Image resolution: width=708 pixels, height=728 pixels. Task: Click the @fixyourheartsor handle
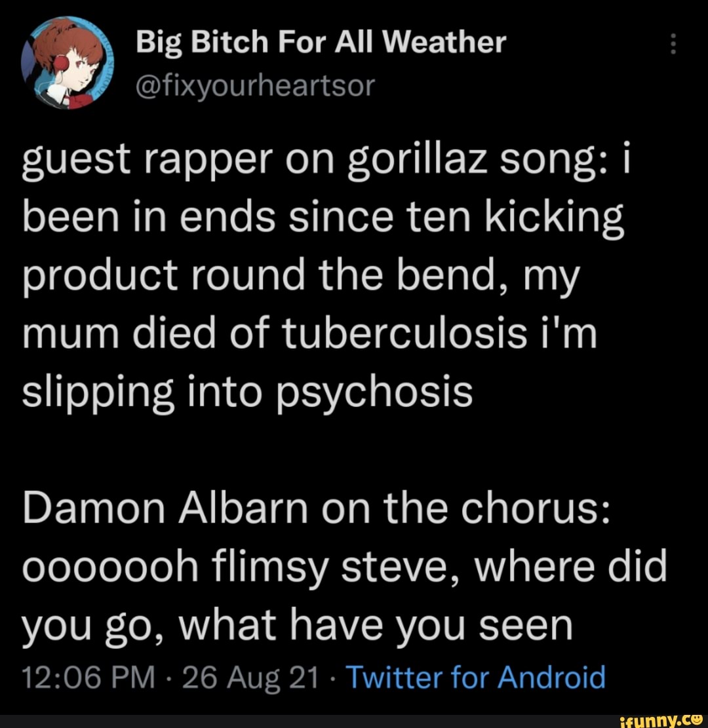tap(254, 84)
